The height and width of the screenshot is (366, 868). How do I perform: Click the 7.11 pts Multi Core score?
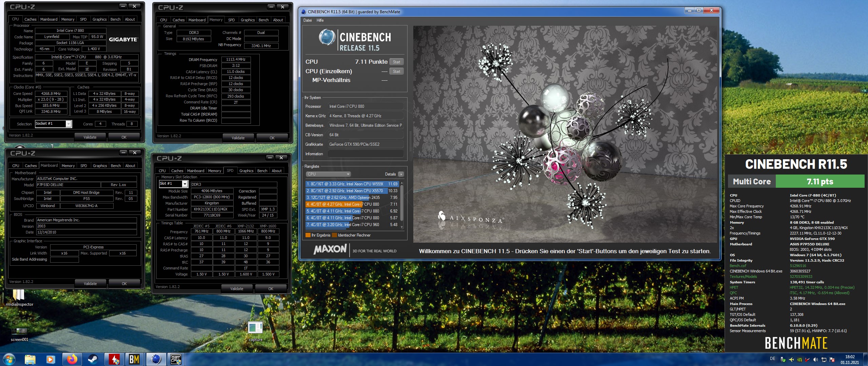coord(820,181)
